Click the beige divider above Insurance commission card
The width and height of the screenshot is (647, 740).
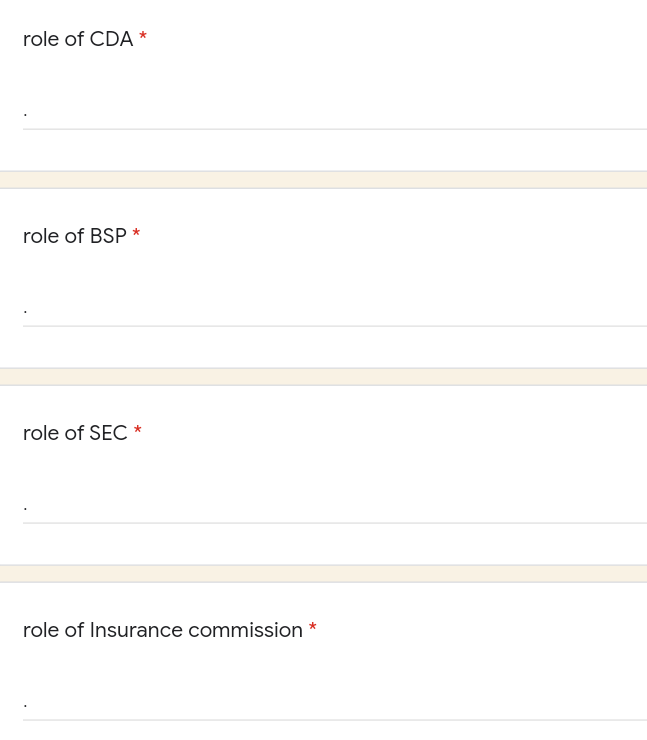point(323,574)
